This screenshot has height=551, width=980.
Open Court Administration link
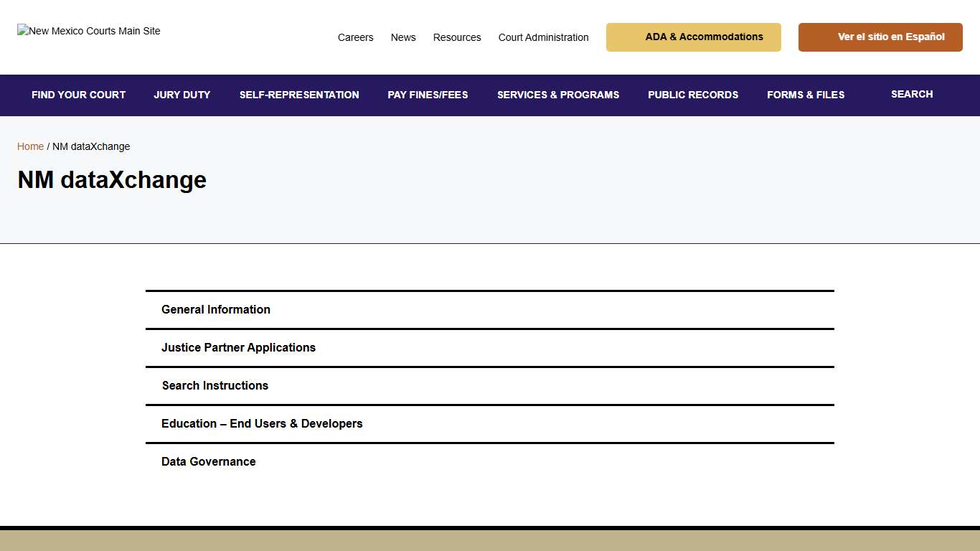(543, 37)
